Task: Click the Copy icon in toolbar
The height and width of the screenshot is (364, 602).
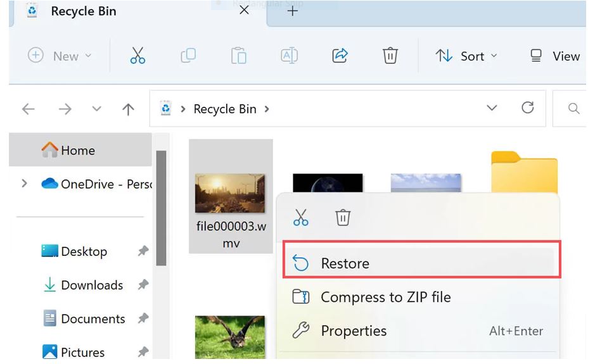Action: (188, 56)
